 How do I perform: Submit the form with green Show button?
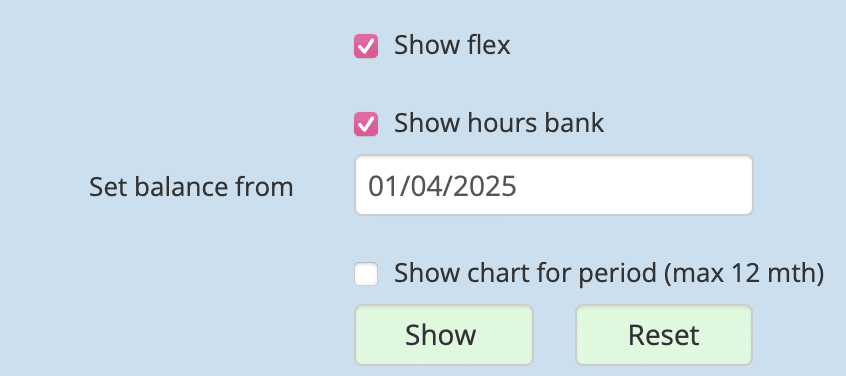(444, 335)
